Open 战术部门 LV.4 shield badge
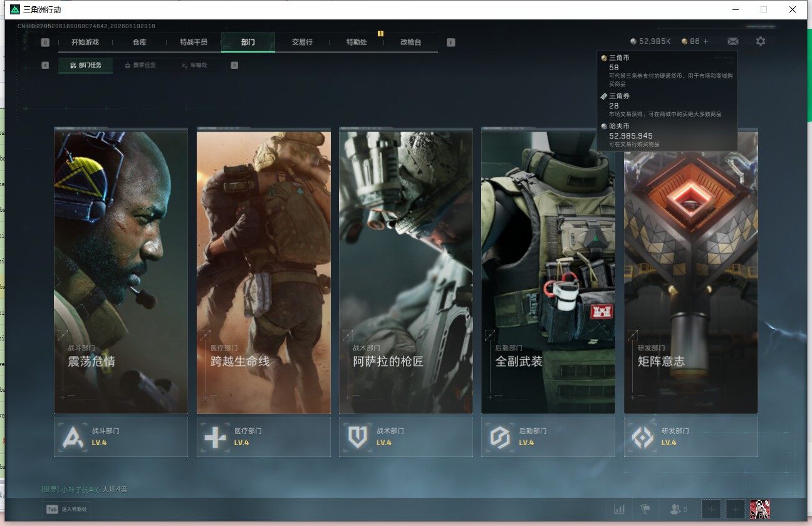Viewport: 812px width, 526px height. [406, 438]
